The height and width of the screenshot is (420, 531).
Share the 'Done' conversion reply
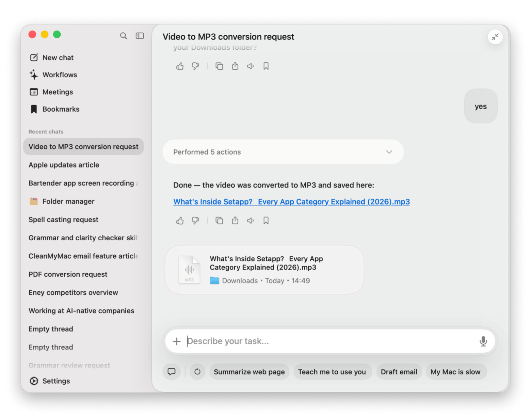coord(235,221)
